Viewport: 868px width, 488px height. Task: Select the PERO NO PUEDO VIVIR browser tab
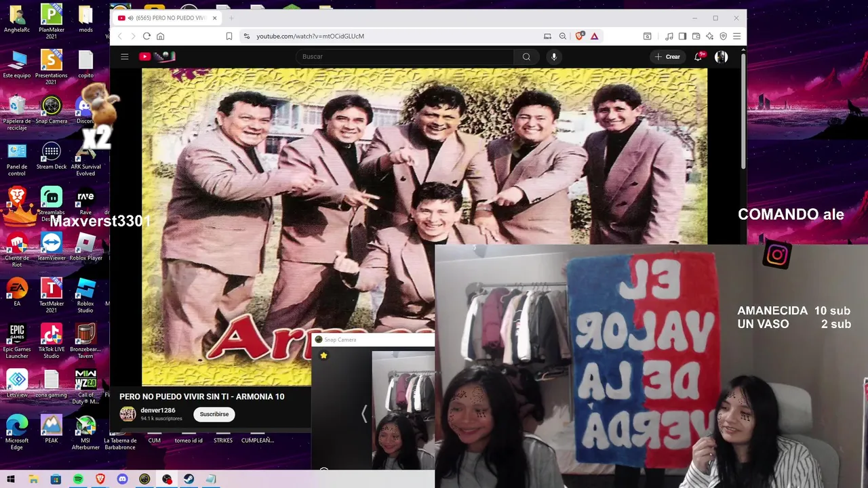(167, 18)
